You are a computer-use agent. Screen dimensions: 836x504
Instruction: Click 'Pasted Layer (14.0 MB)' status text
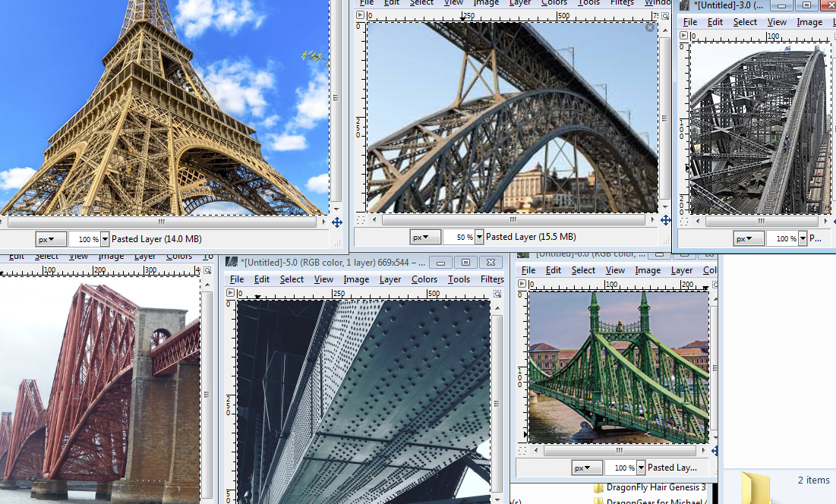point(156,239)
